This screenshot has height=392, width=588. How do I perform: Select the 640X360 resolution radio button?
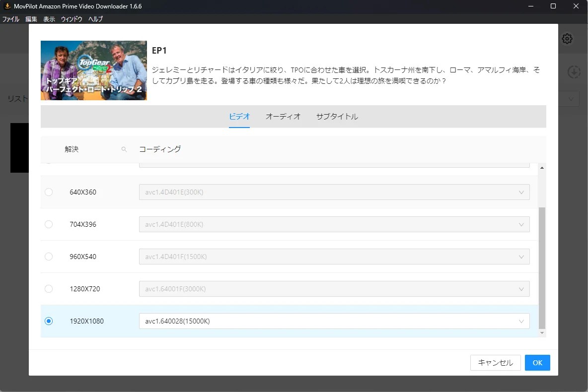click(49, 192)
